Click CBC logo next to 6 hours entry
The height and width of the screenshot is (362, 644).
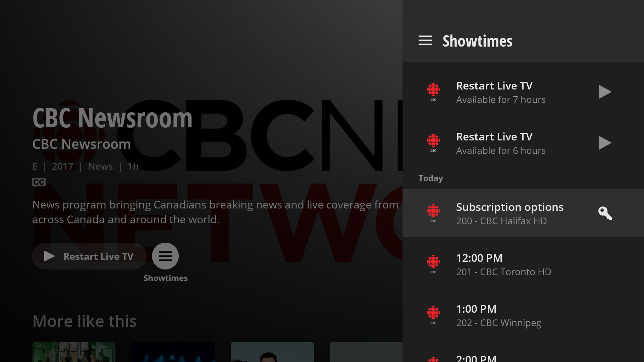tap(433, 143)
